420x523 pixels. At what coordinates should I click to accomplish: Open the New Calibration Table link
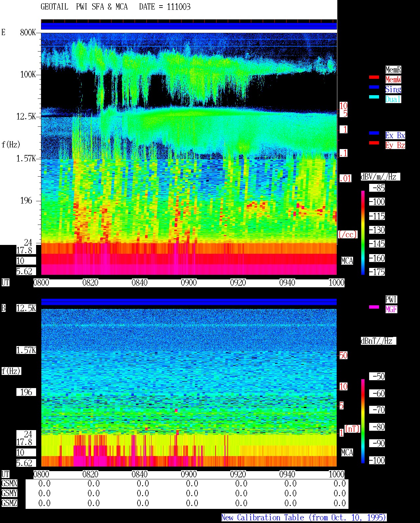tap(304, 517)
